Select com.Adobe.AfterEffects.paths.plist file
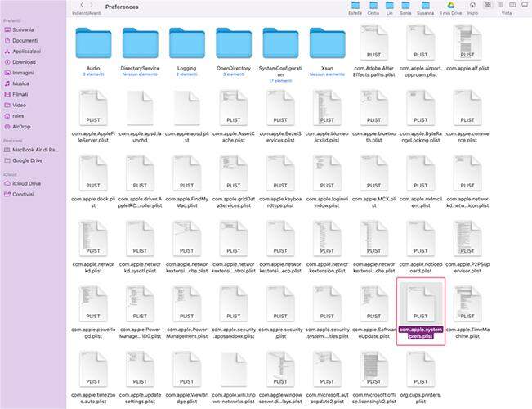This screenshot has width=532, height=409. pyautogui.click(x=374, y=43)
